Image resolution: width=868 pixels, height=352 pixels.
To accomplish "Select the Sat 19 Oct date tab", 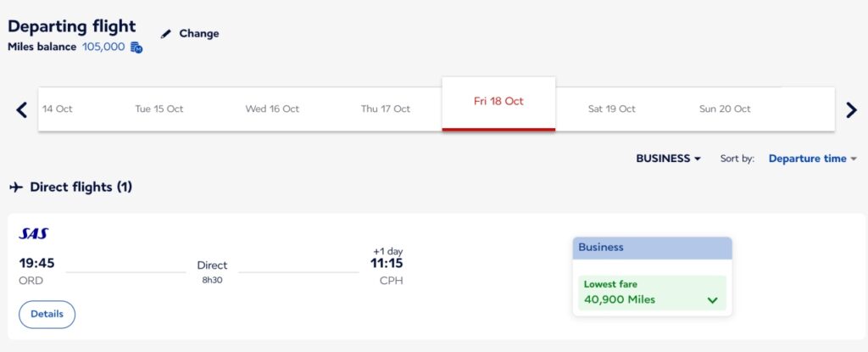I will point(612,109).
